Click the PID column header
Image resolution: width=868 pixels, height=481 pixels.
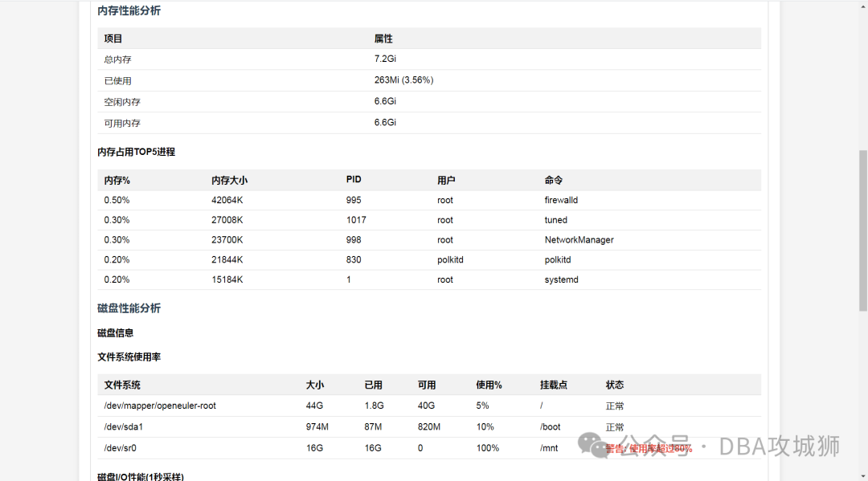click(x=354, y=180)
